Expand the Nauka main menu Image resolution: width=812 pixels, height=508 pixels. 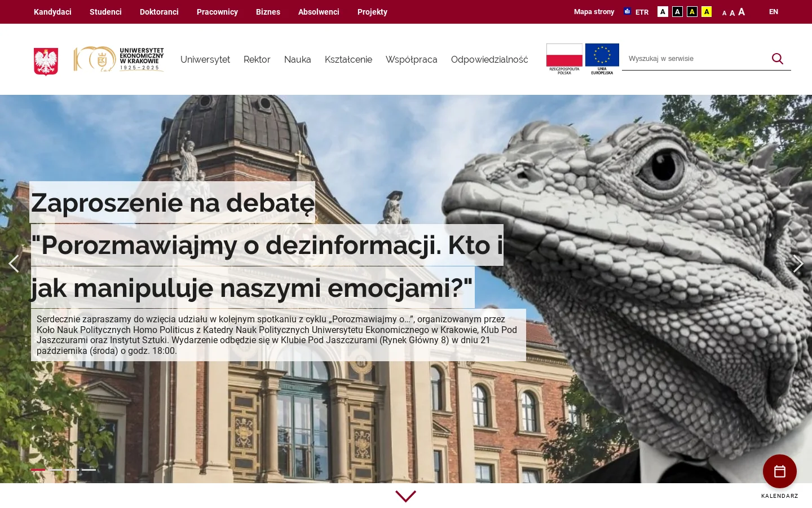(298, 59)
